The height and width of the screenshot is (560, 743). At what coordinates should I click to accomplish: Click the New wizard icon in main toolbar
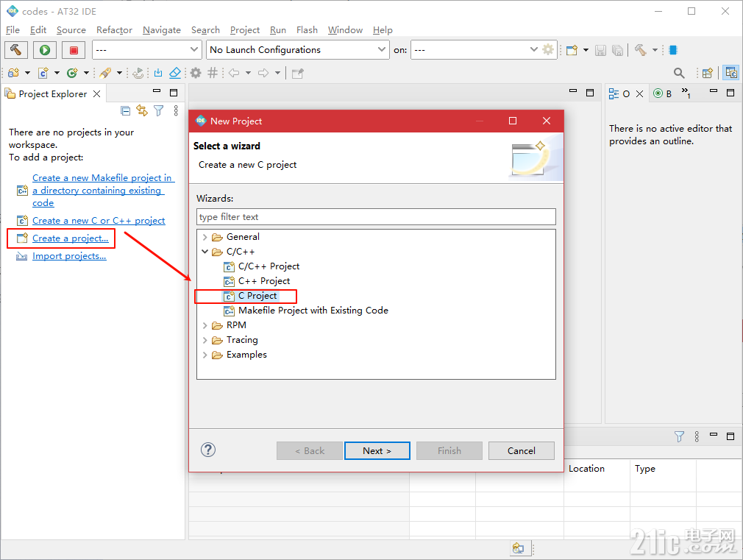tap(572, 50)
